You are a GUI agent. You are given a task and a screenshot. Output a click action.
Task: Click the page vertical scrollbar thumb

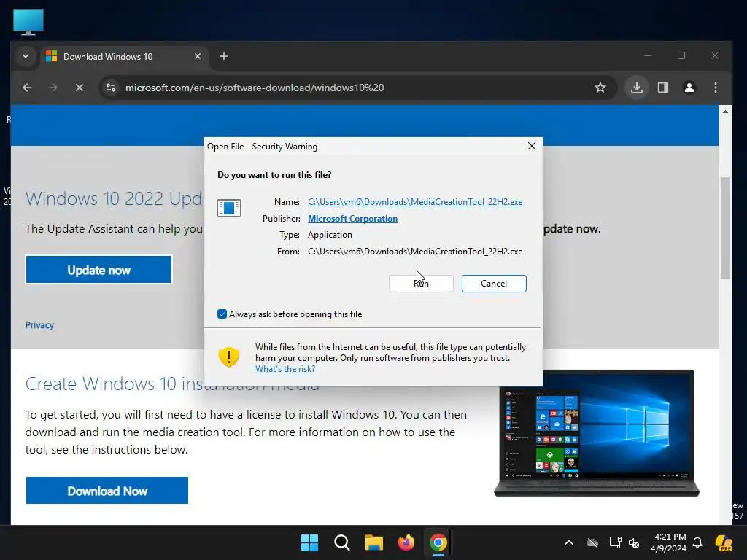[725, 227]
